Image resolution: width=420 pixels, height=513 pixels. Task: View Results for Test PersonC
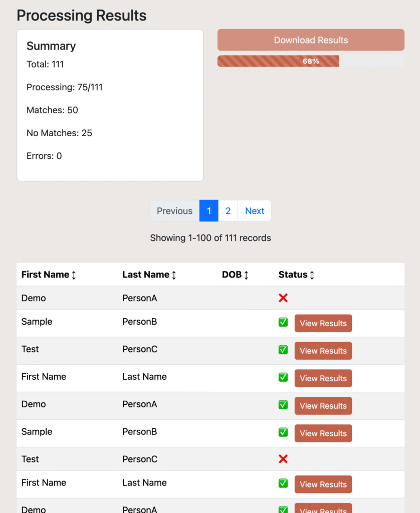coord(323,351)
